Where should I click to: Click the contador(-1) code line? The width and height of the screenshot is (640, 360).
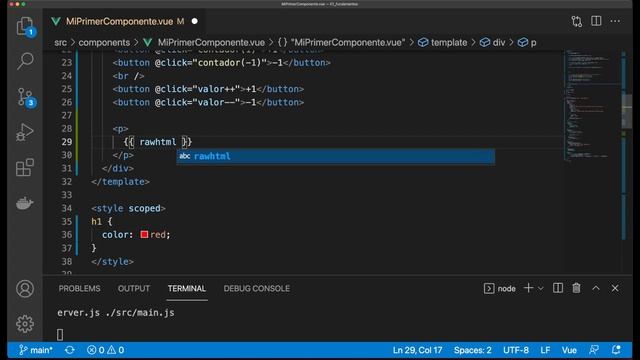click(222, 63)
